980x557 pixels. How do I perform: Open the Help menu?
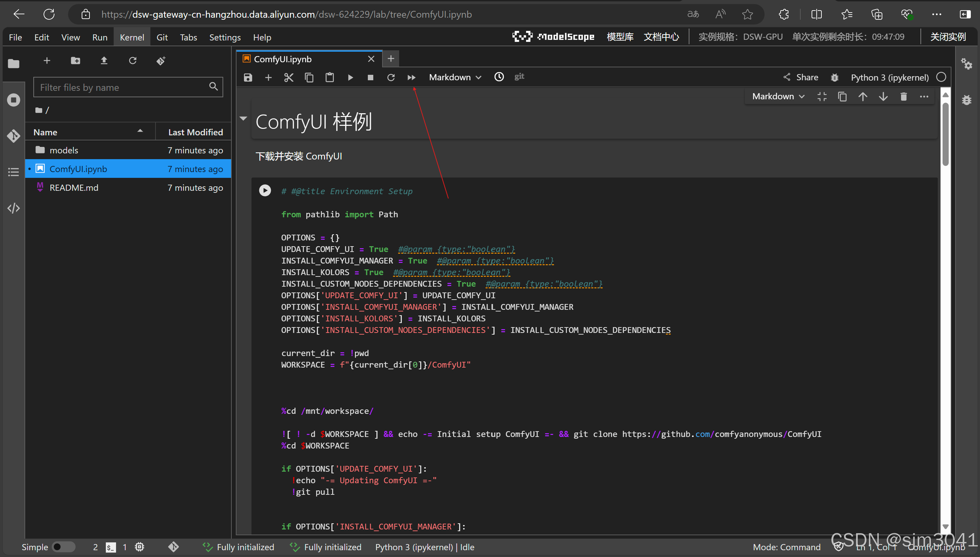262,37
